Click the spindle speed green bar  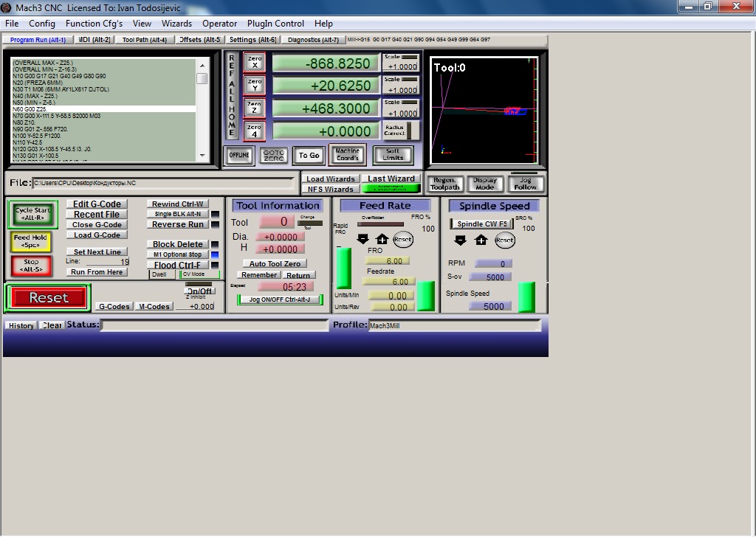tap(526, 297)
